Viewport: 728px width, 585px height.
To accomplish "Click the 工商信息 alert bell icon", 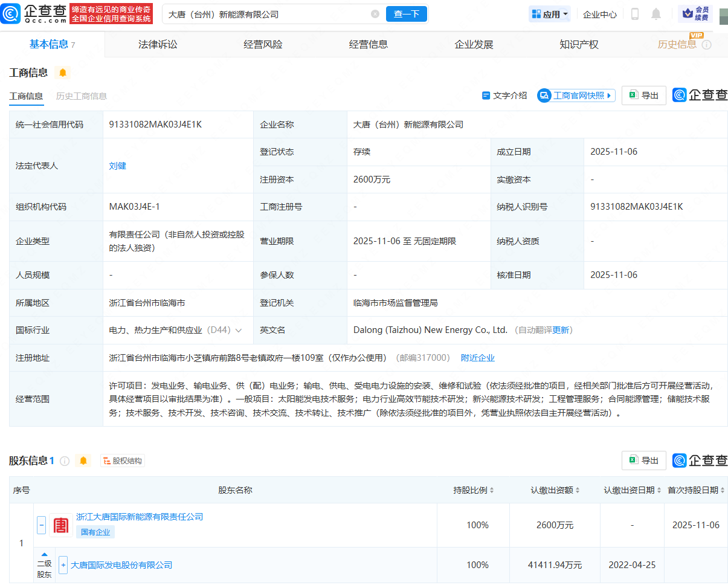I will point(62,73).
